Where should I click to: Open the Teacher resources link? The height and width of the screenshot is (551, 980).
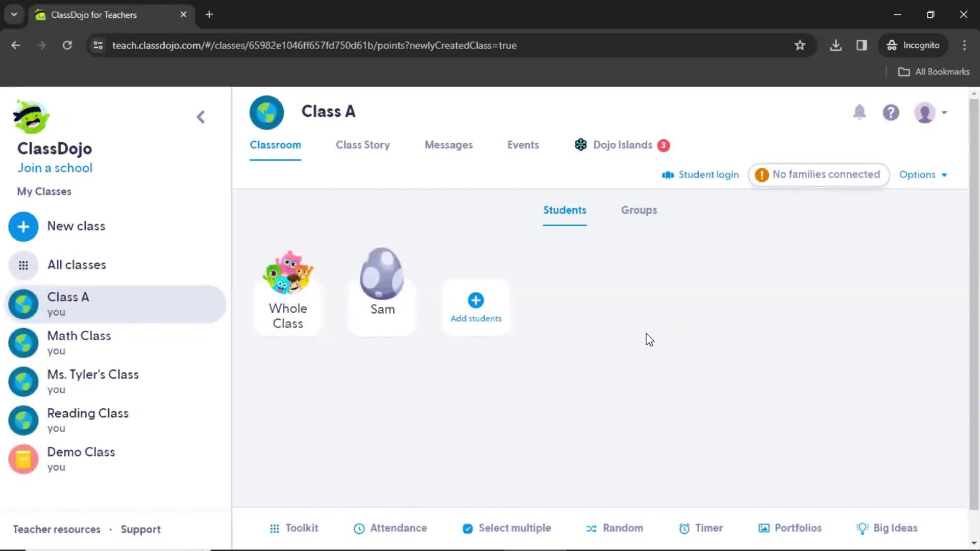(x=57, y=530)
